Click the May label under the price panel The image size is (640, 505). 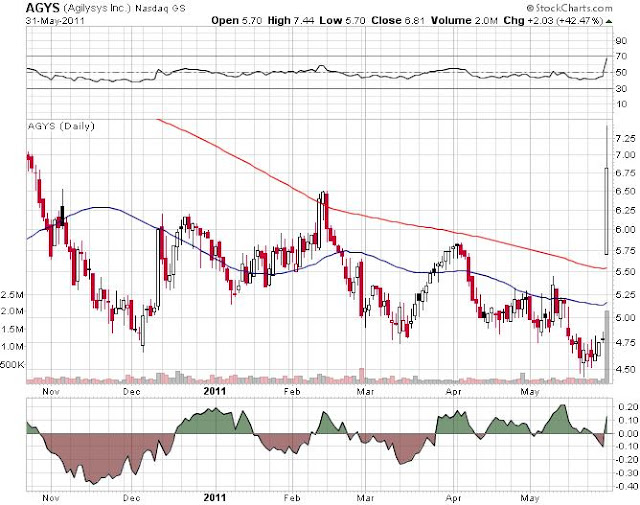[x=530, y=392]
